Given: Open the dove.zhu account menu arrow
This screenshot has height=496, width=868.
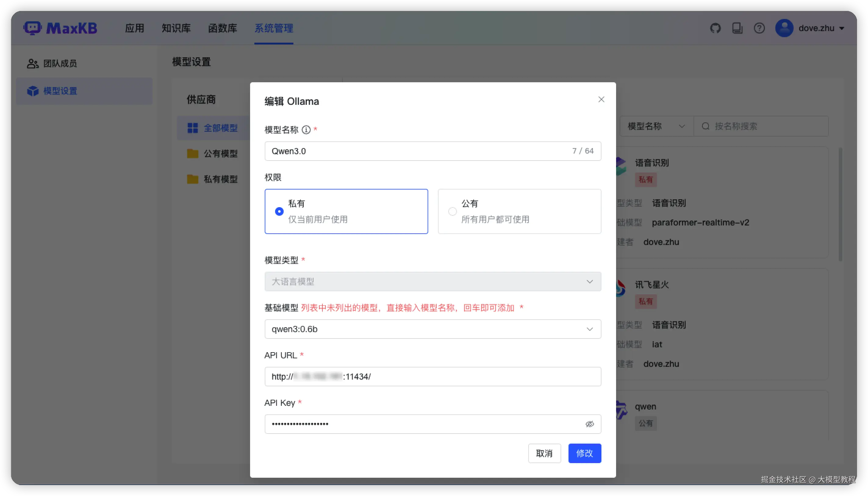Looking at the screenshot, I should tap(842, 29).
